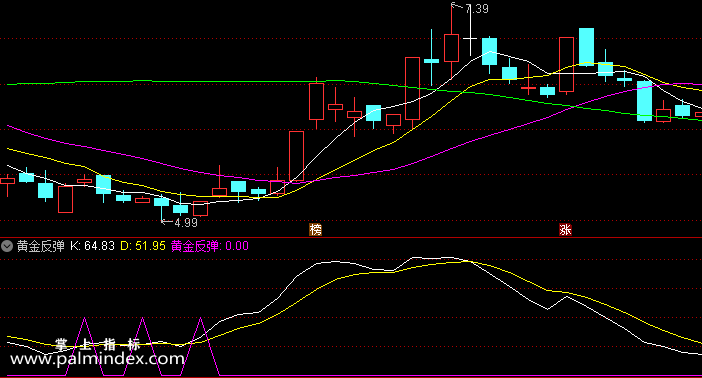The height and width of the screenshot is (378, 702).
Task: Select the large cyan bearish candle at right
Action: [x=645, y=101]
